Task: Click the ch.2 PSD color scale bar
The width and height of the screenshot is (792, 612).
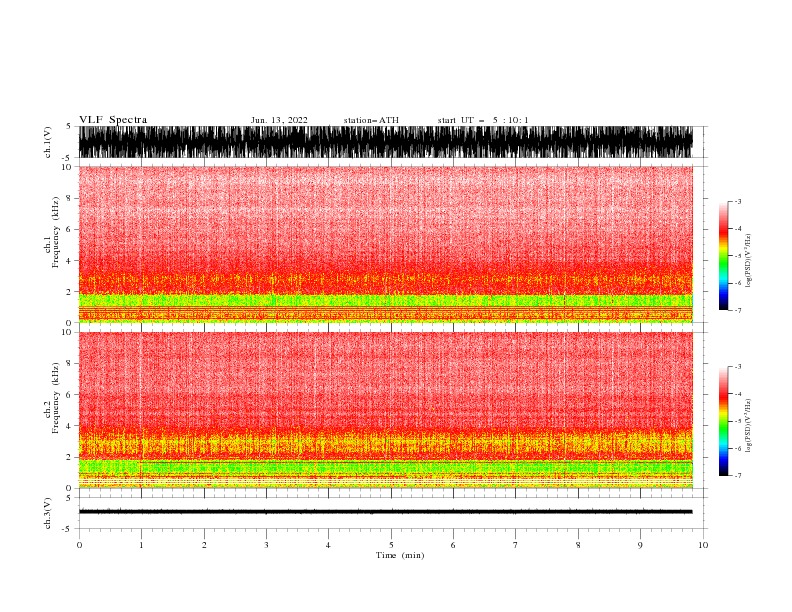Action: coord(723,421)
